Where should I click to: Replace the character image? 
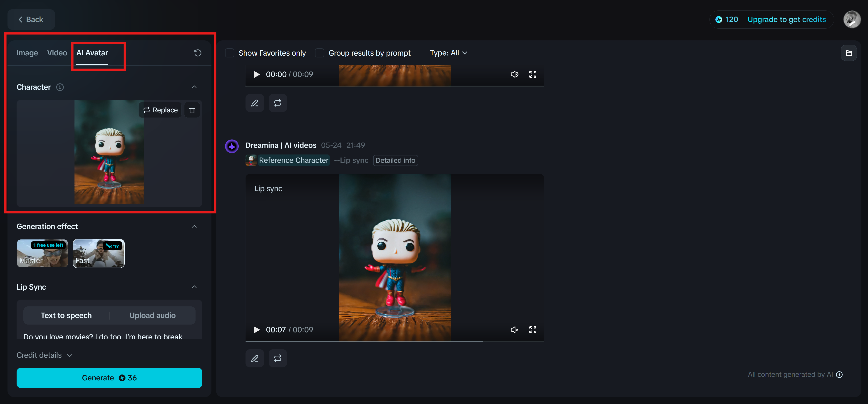pyautogui.click(x=160, y=110)
